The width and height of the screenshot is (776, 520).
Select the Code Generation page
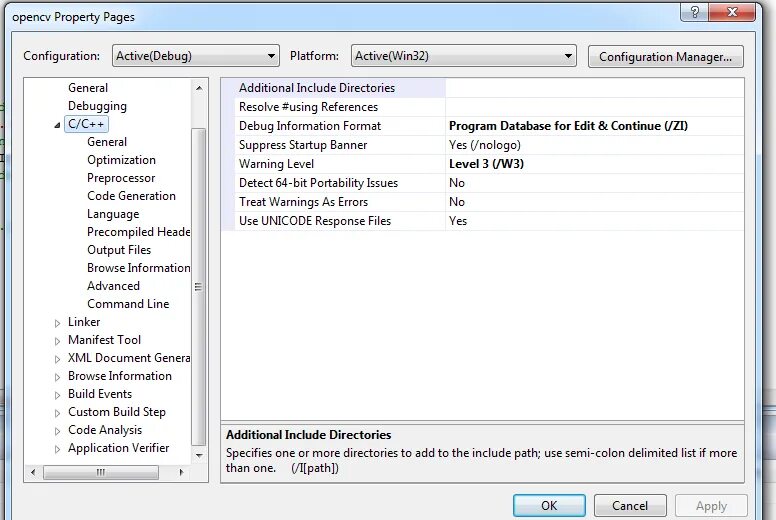tap(131, 196)
